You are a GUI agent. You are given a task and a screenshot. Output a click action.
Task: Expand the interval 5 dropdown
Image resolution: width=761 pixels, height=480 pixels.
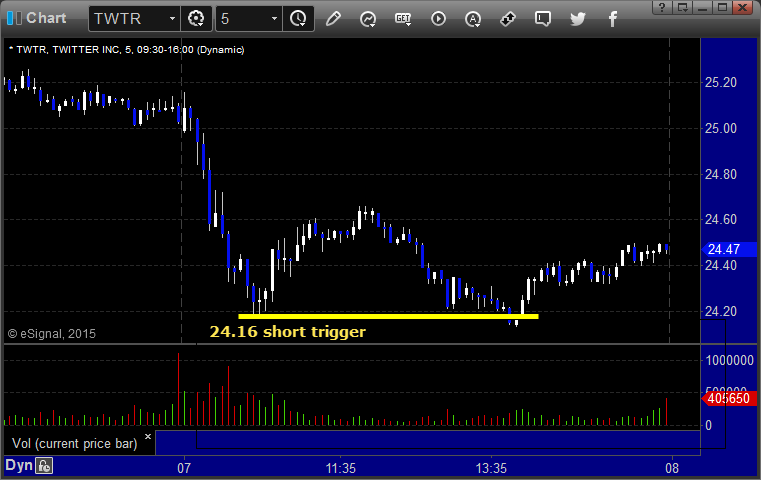pyautogui.click(x=274, y=19)
